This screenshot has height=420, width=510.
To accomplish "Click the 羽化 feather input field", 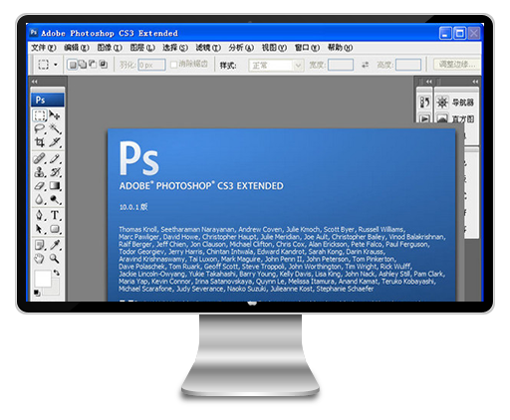I will (x=151, y=65).
